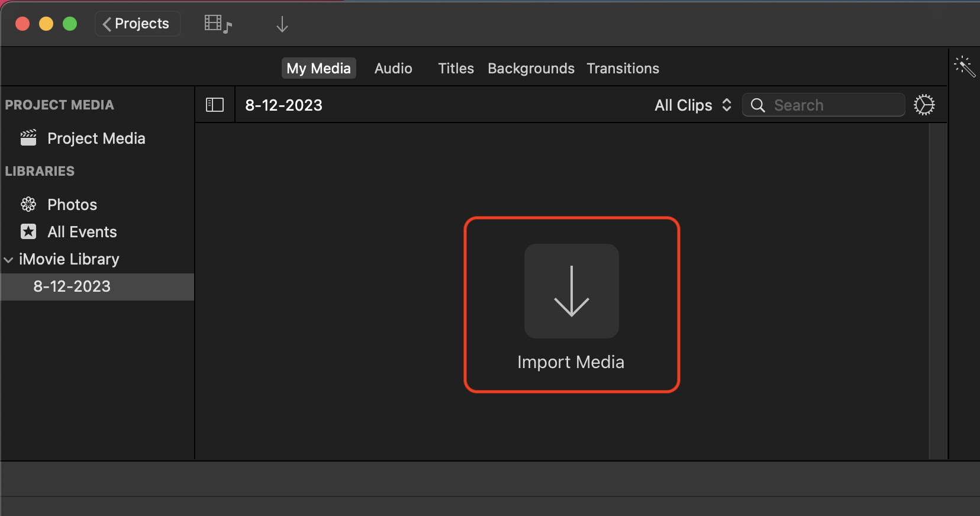This screenshot has height=516, width=980.
Task: Click the Photos flower icon
Action: point(28,204)
